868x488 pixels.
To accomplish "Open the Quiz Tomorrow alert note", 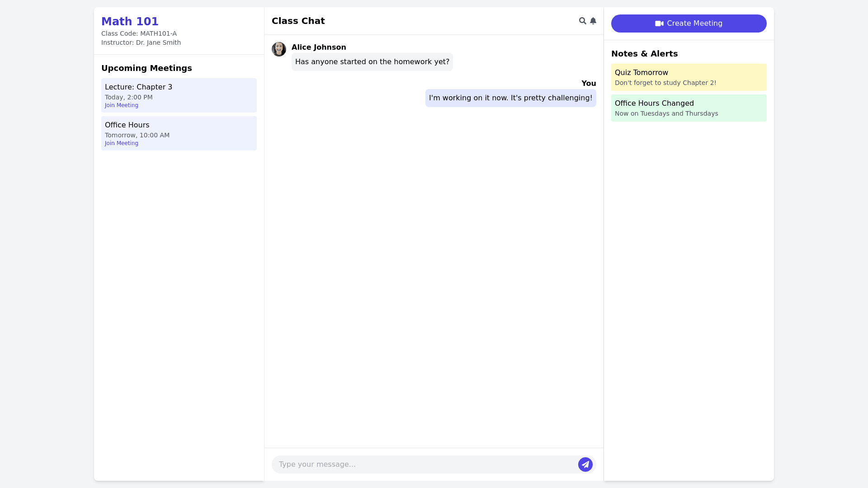I will click(689, 77).
